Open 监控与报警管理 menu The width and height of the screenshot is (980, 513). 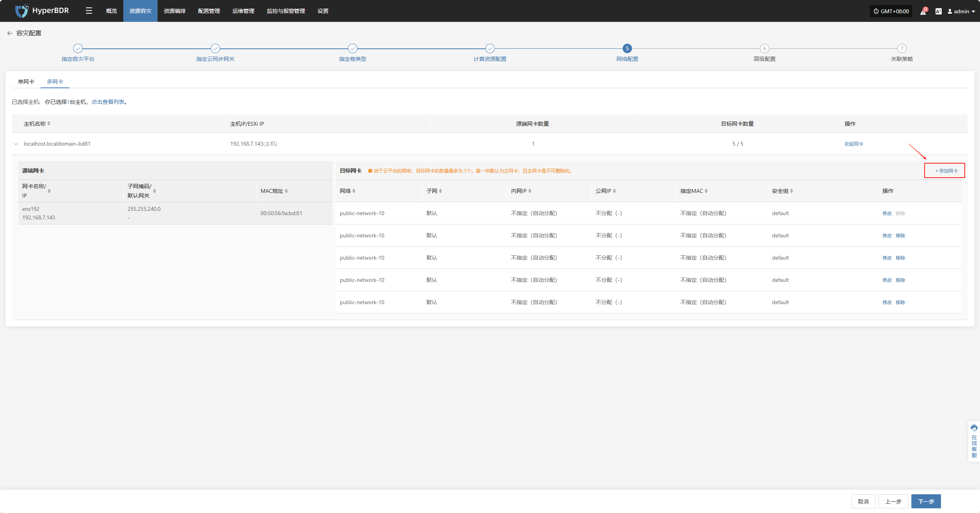tap(286, 11)
